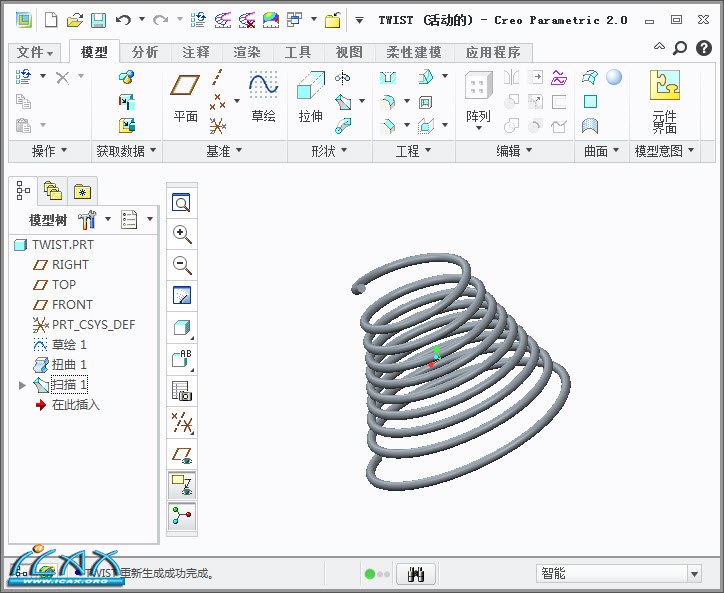724x593 pixels.
Task: Toggle annotation display eye icon
Action: pyautogui.click(x=182, y=486)
